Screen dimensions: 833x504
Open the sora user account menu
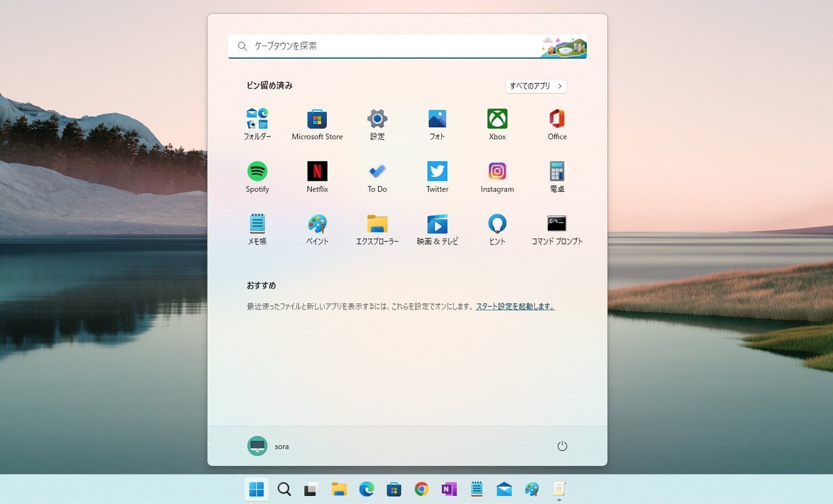(x=268, y=446)
